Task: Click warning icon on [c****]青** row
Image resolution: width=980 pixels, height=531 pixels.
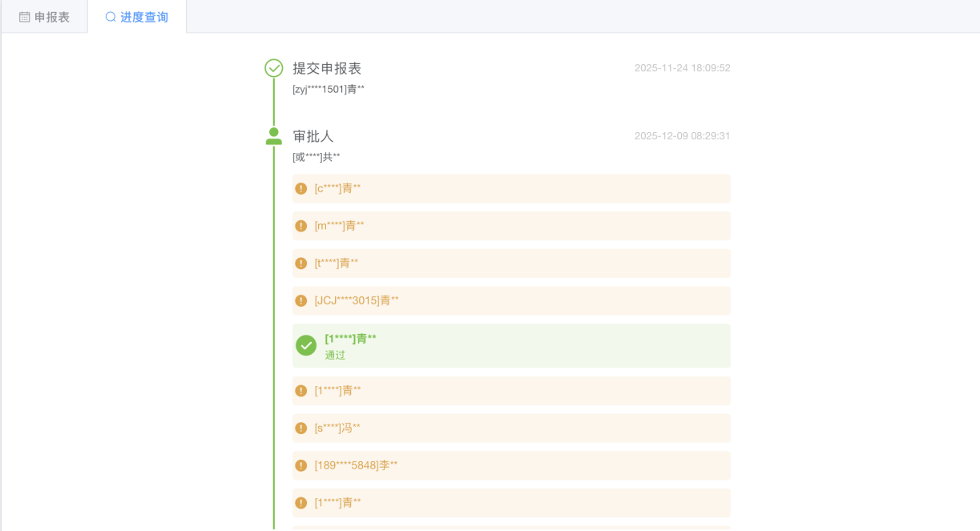Action: pos(301,189)
